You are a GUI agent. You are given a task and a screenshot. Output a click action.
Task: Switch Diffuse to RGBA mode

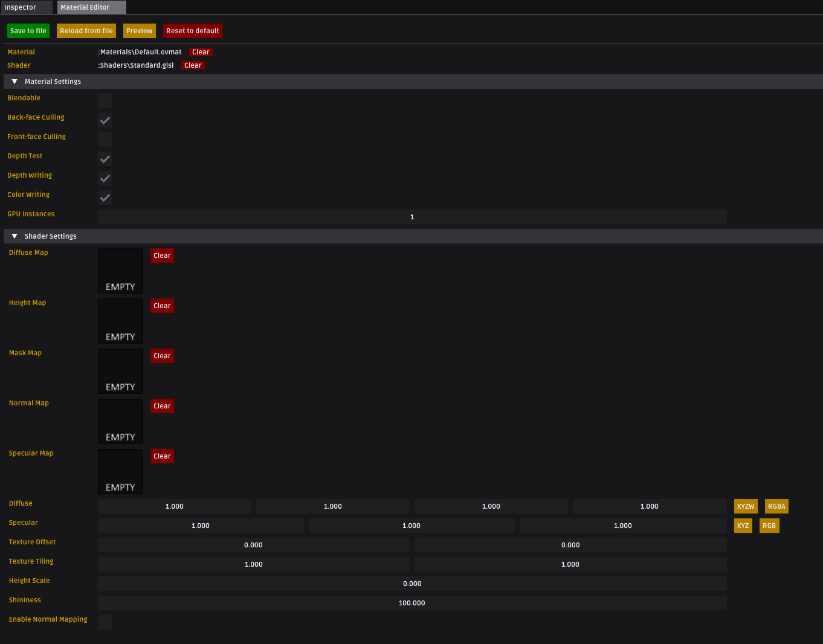[x=776, y=506]
